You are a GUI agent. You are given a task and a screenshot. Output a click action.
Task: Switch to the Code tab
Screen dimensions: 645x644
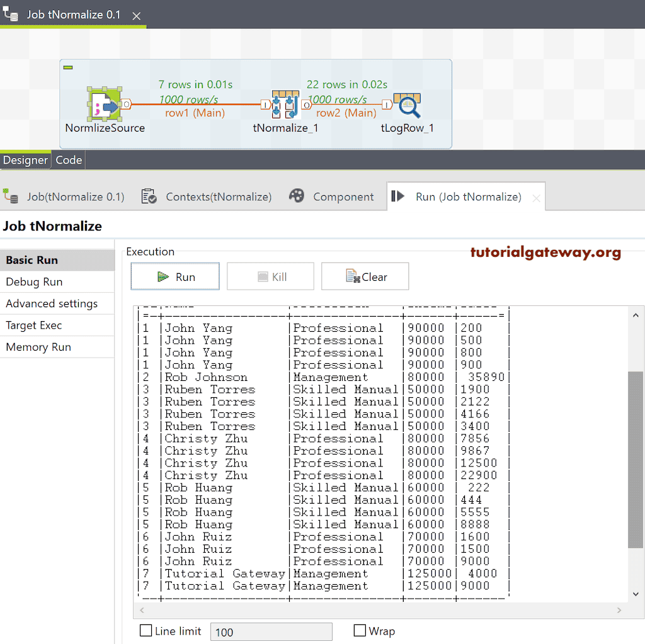68,160
